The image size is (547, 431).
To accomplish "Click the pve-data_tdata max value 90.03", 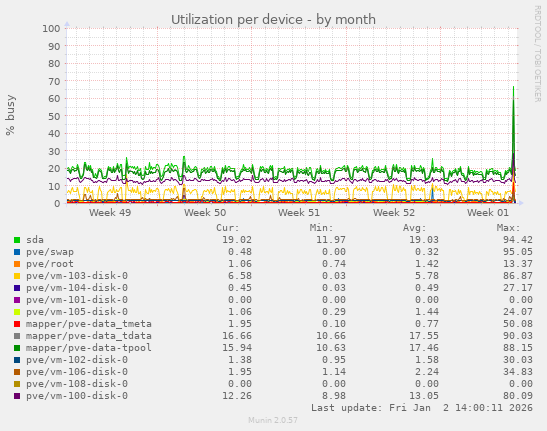I will (x=518, y=336).
